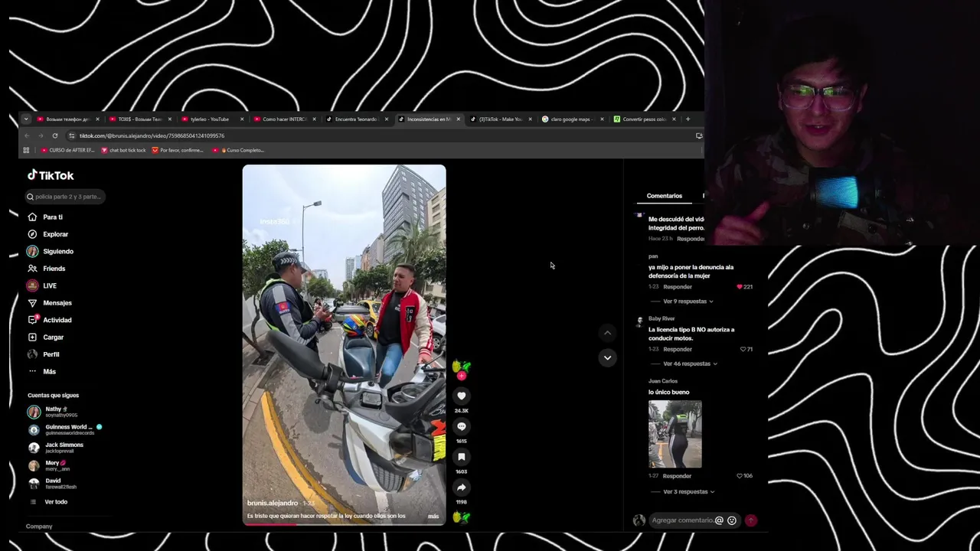Open Más menu in sidebar
980x551 pixels.
42,371
